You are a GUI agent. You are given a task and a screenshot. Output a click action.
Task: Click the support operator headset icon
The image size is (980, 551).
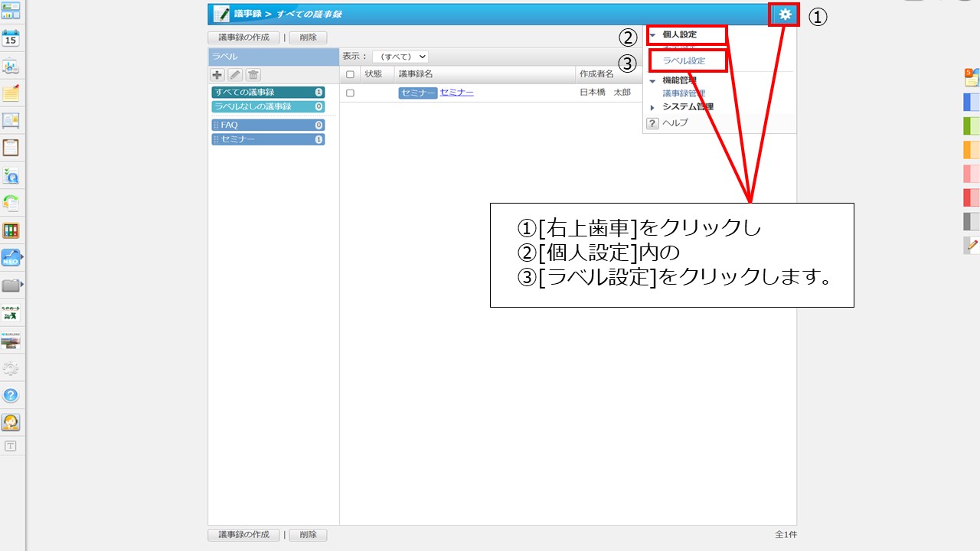click(x=11, y=422)
